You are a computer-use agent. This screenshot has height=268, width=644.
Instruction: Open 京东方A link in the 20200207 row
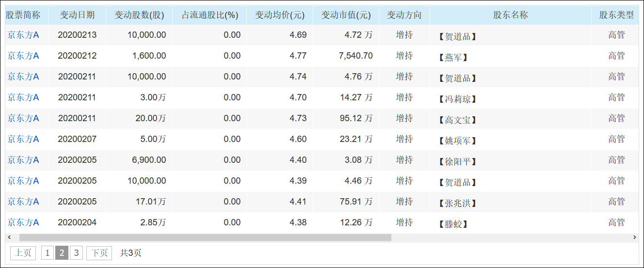point(23,139)
